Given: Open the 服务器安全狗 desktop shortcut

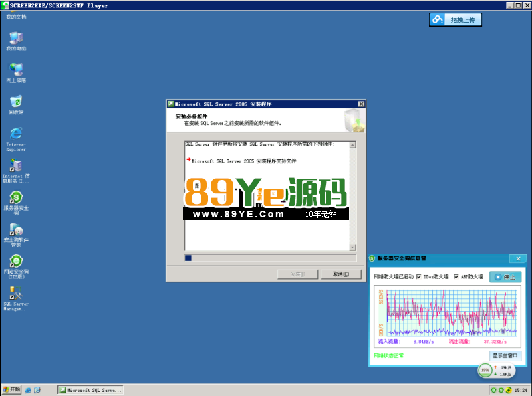Looking at the screenshot, I should coord(16,203).
